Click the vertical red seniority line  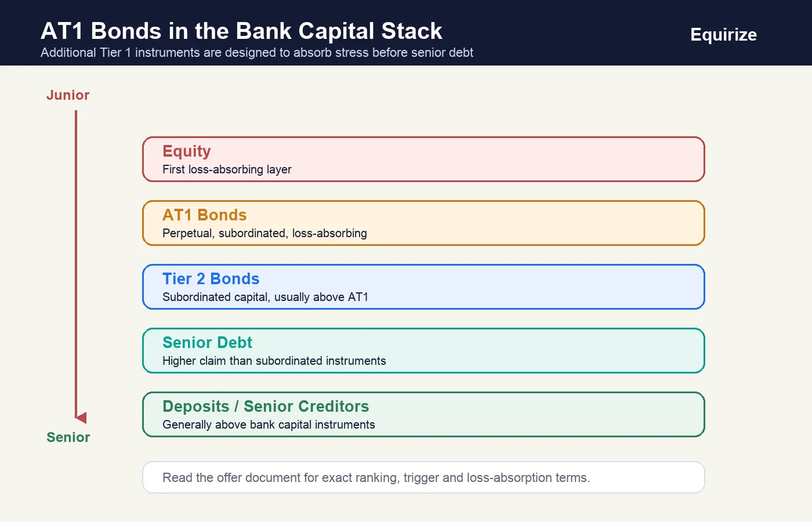pos(76,261)
